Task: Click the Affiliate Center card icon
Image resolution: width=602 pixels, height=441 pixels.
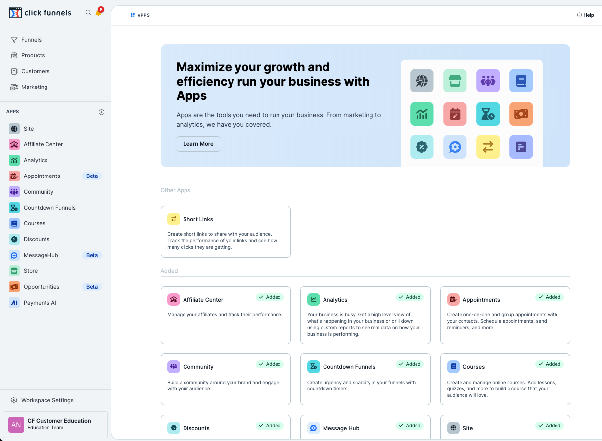Action: [x=173, y=299]
